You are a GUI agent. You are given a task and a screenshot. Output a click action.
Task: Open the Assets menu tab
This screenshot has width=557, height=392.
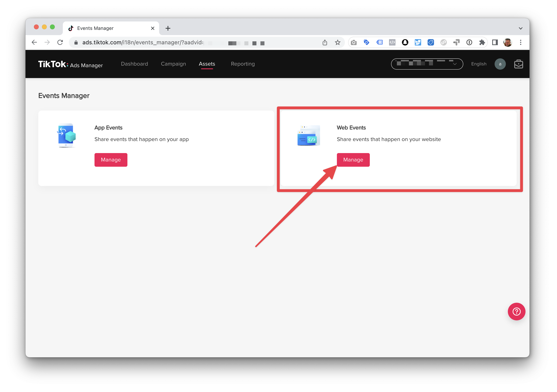(207, 64)
